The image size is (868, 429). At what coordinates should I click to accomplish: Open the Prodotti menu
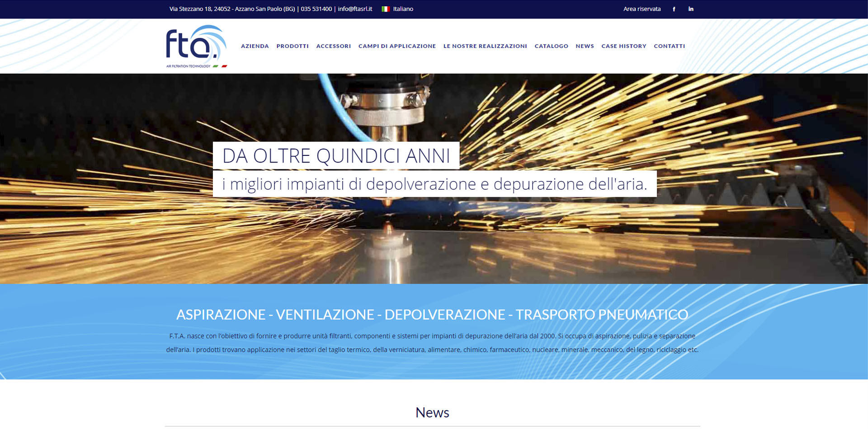click(292, 46)
